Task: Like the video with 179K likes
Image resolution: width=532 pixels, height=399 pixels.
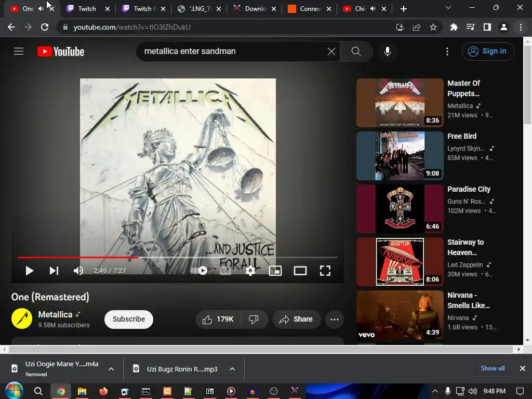Action: 218,320
